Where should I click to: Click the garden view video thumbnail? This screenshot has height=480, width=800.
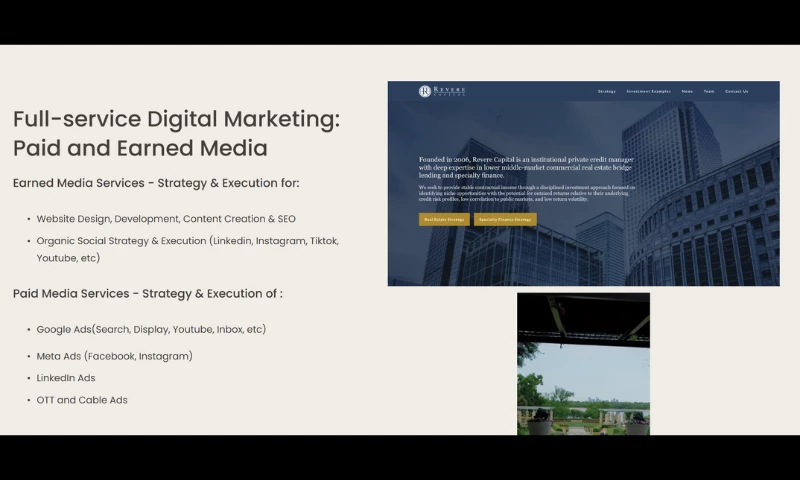[x=583, y=363]
